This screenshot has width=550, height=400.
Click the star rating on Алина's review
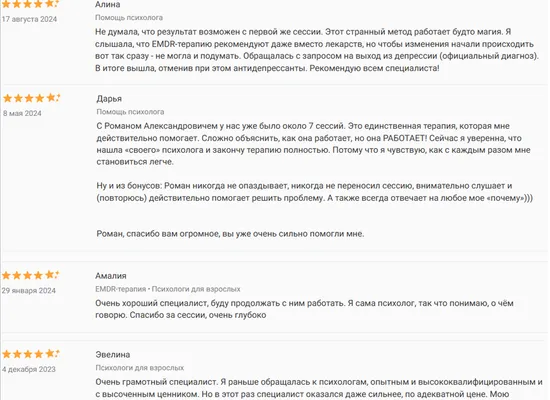(x=31, y=4)
